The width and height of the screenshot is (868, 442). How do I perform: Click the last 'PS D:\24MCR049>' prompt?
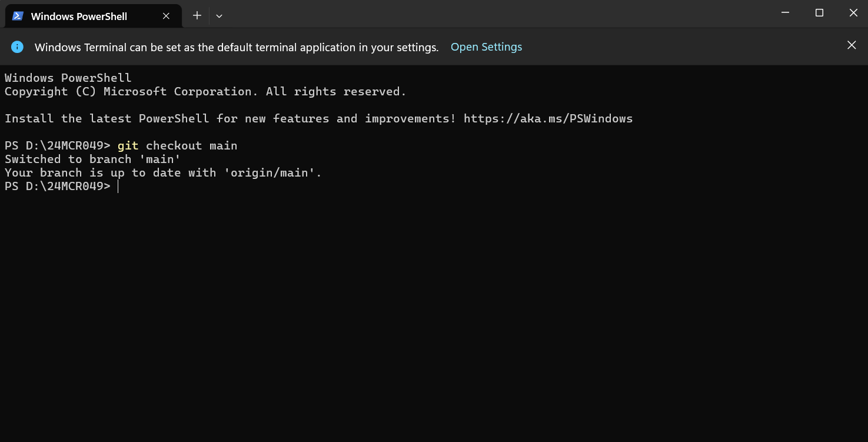click(58, 186)
